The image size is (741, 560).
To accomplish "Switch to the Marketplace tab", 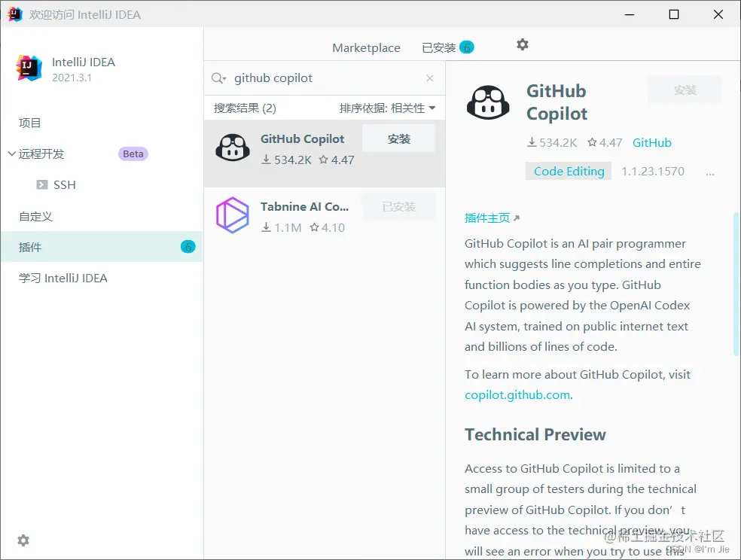I will (366, 47).
